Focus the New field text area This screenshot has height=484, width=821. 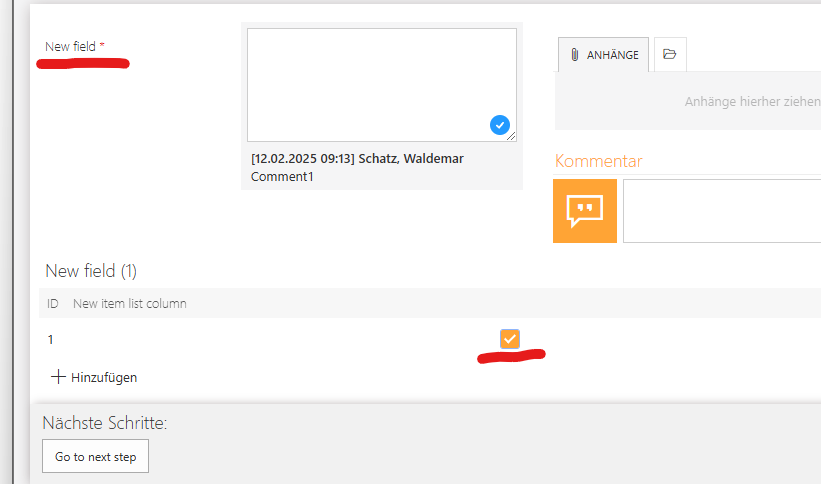382,85
